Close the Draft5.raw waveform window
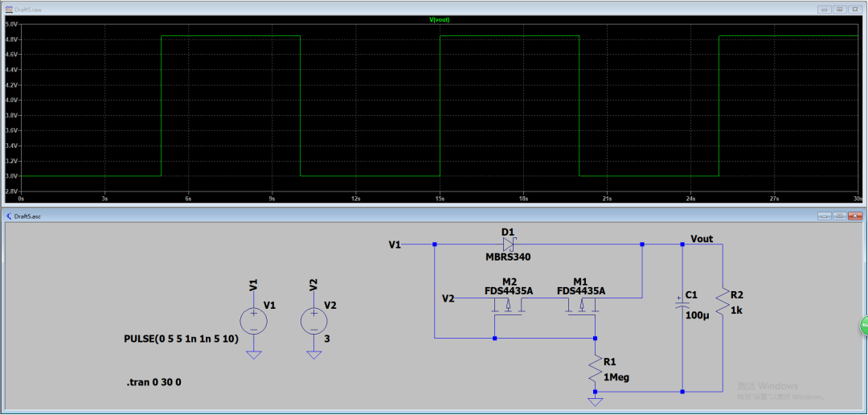The width and height of the screenshot is (868, 415). point(855,10)
